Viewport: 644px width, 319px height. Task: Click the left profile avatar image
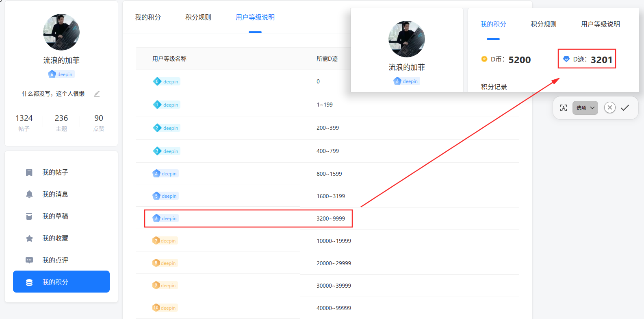[61, 32]
